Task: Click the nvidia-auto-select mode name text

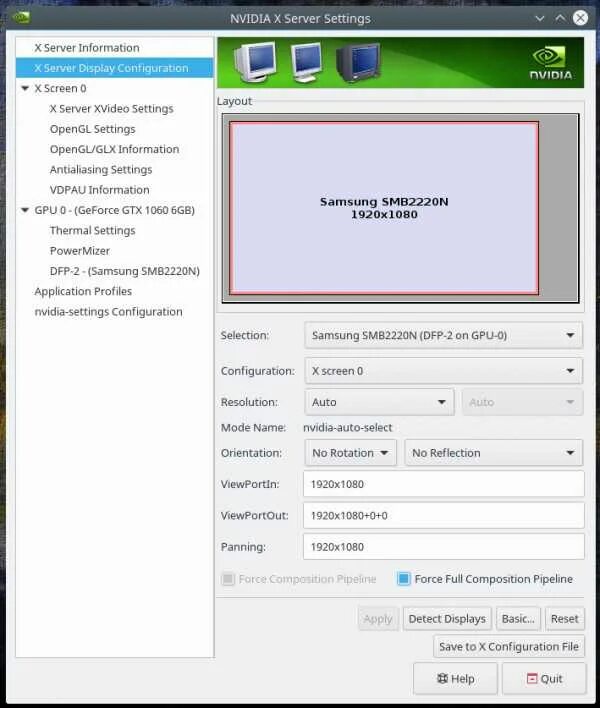Action: click(x=348, y=427)
